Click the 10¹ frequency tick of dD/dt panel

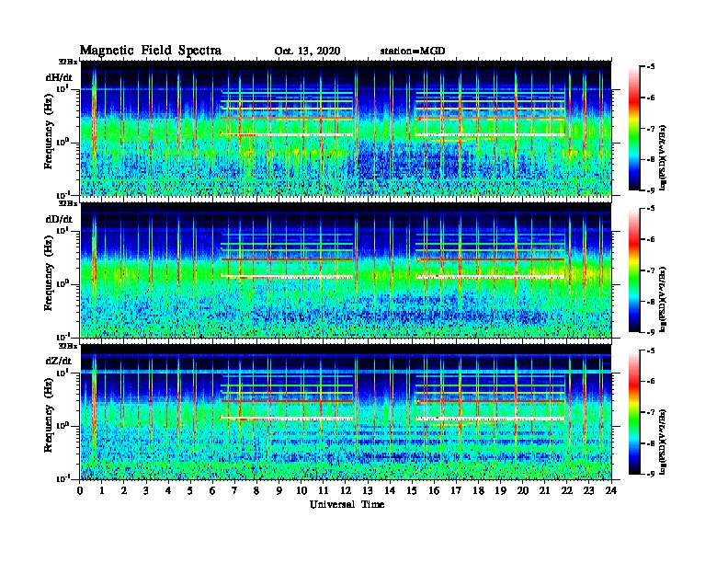(x=63, y=231)
